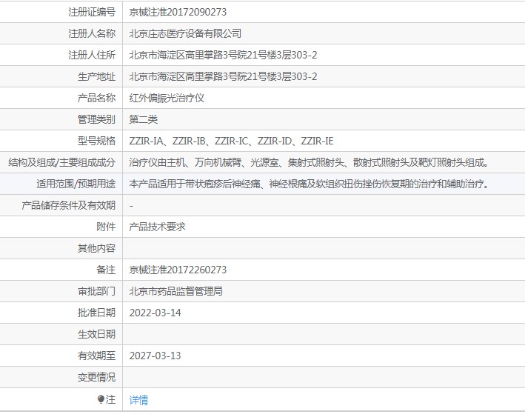Click the 生产地址 address value
The height and width of the screenshot is (420, 525).
pos(223,76)
